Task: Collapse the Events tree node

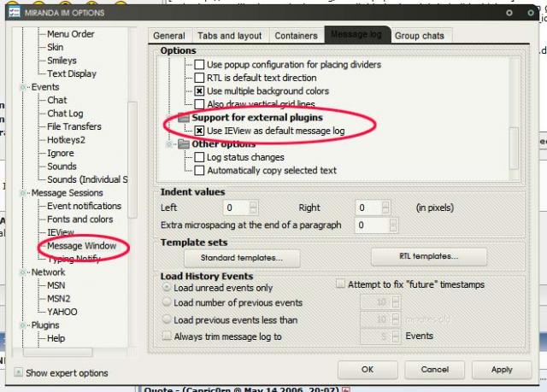Action: pyautogui.click(x=23, y=87)
